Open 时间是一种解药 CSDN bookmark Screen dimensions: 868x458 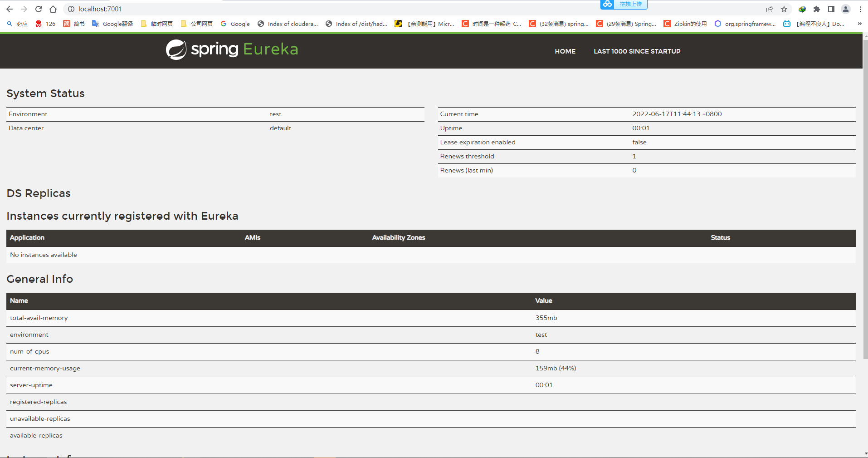click(492, 24)
